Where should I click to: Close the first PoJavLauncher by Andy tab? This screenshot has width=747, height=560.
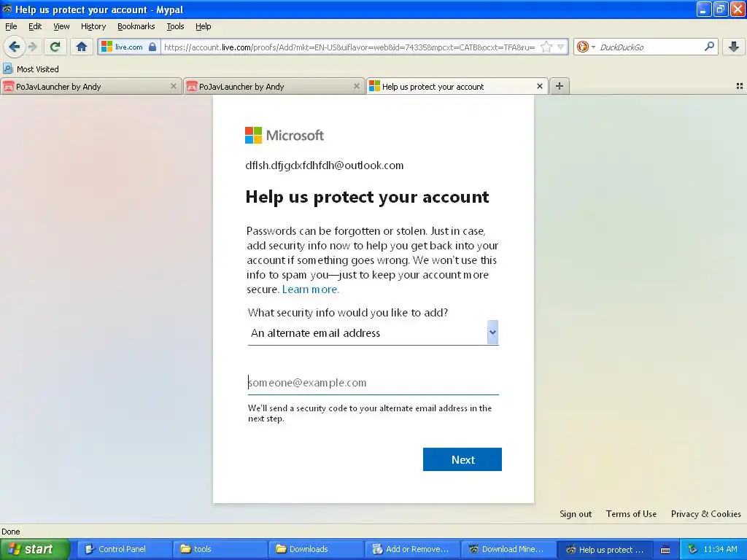tap(174, 86)
